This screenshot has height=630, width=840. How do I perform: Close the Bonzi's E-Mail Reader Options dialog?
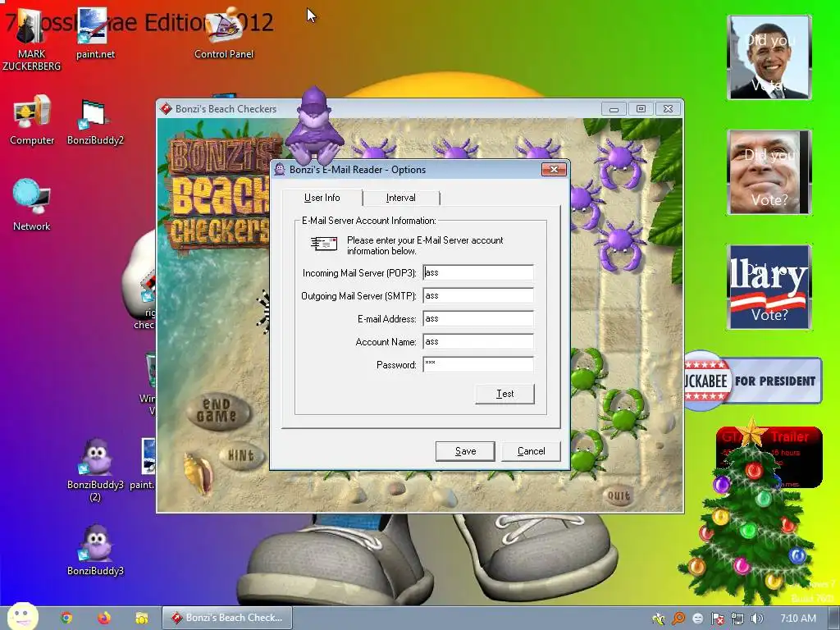(x=554, y=170)
